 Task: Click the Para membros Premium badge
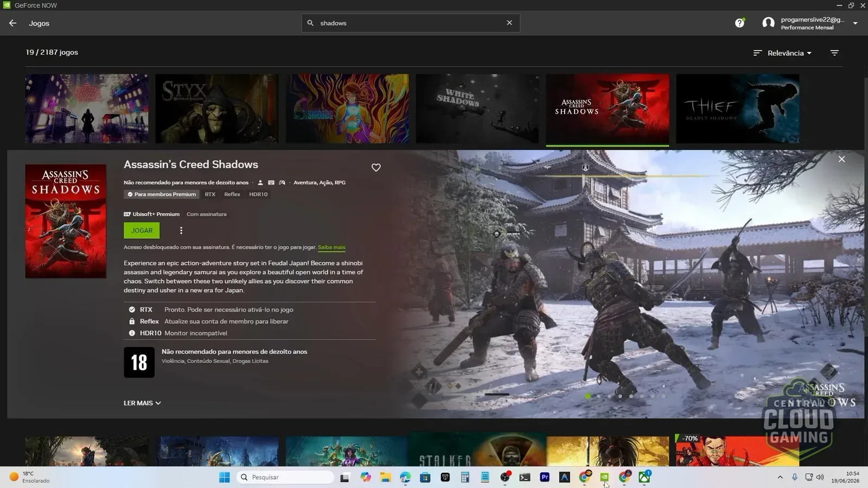[162, 194]
